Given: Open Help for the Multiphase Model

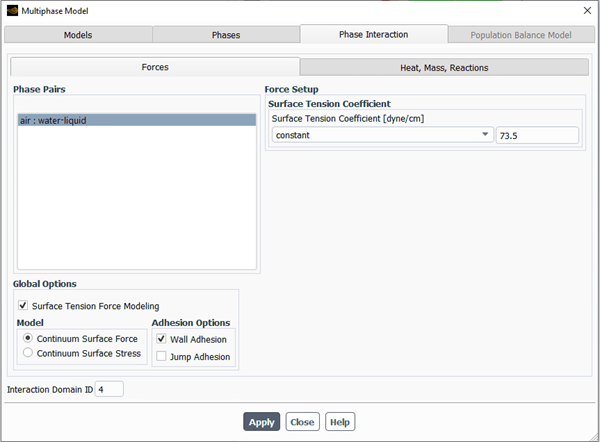Looking at the screenshot, I should pos(340,422).
